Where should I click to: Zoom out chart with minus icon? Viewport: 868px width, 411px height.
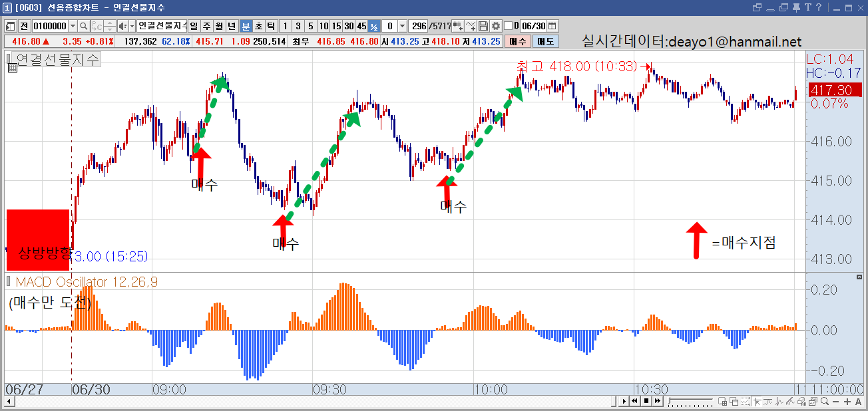837,402
